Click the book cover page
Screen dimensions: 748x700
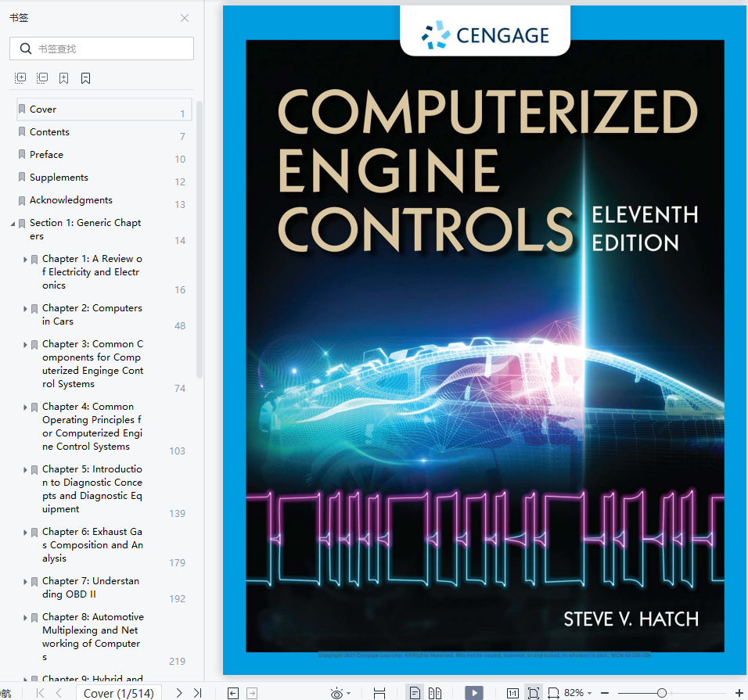485,340
